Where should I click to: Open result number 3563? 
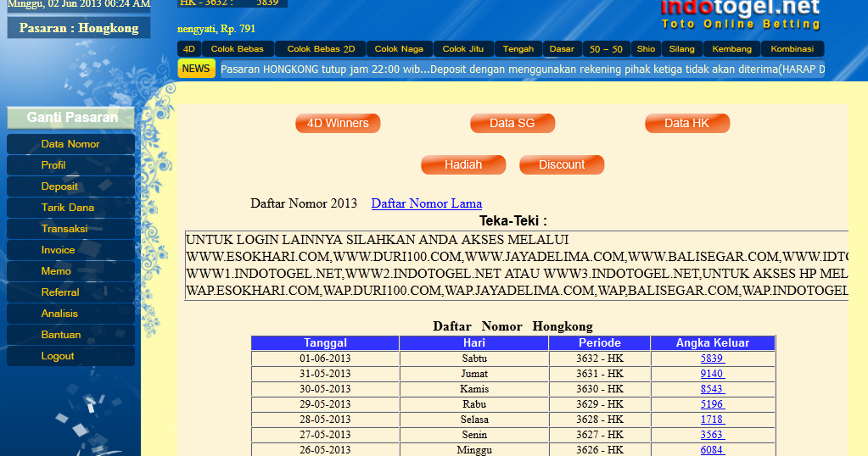click(713, 435)
